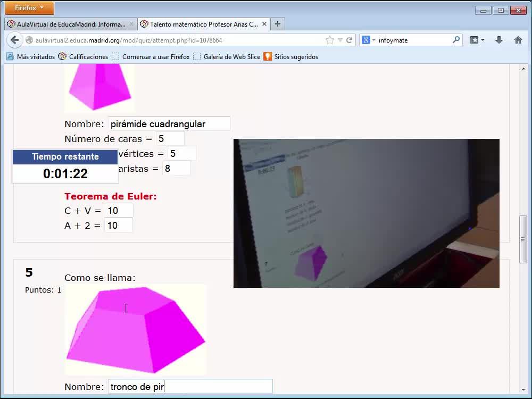
Task: Click the Tiempo restante timer box
Action: [65, 166]
